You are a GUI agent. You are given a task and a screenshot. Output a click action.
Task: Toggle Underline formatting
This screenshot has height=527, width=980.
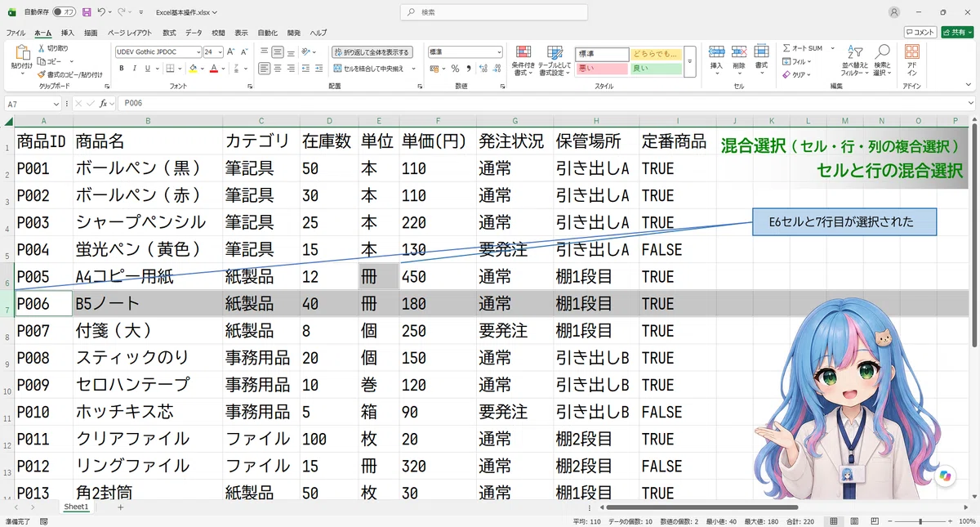tap(146, 69)
